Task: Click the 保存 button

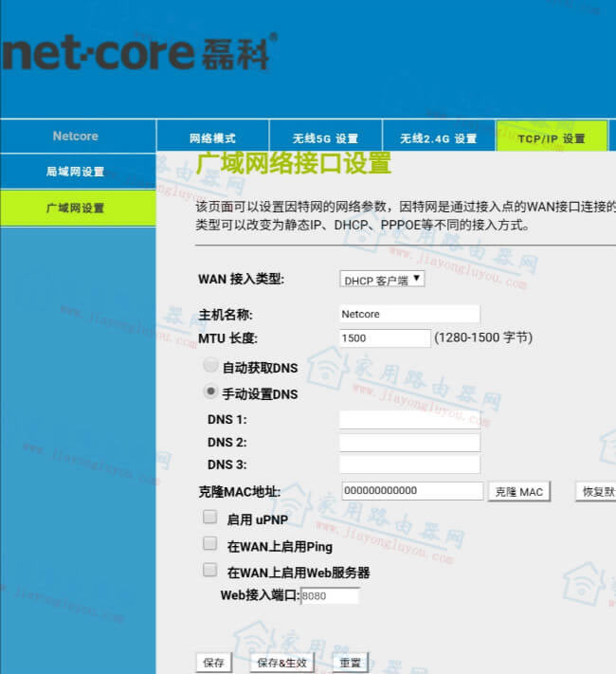Action: pyautogui.click(x=213, y=663)
